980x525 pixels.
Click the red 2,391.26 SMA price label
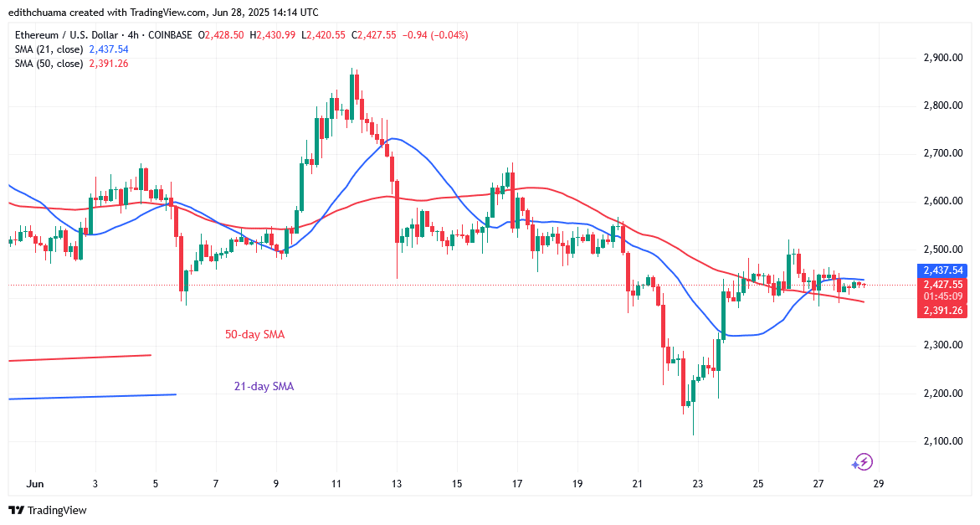coord(942,311)
